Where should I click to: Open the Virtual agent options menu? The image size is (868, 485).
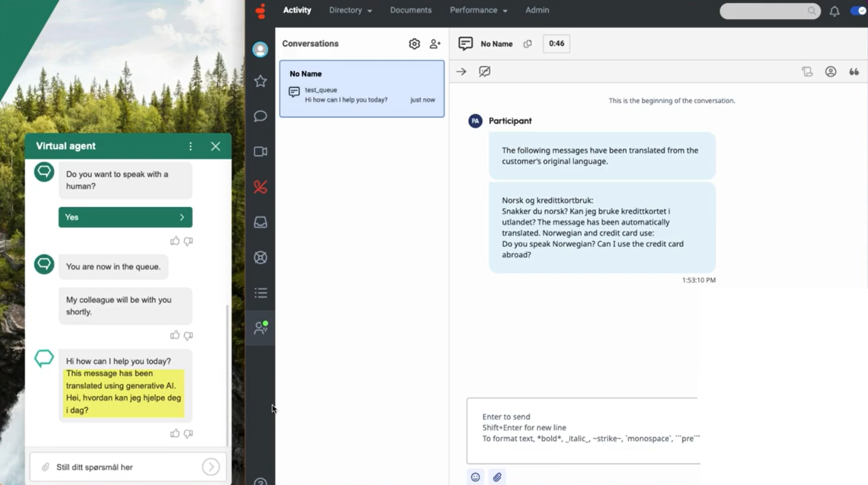click(x=191, y=146)
